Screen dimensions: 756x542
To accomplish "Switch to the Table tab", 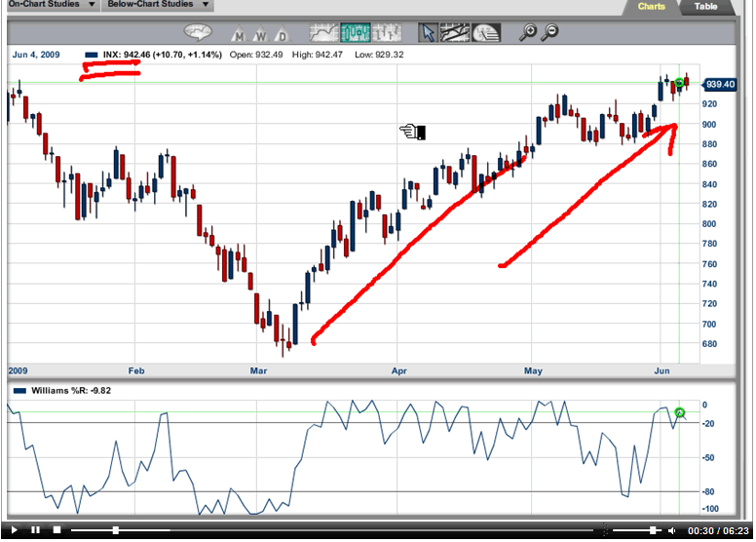I will coord(707,7).
